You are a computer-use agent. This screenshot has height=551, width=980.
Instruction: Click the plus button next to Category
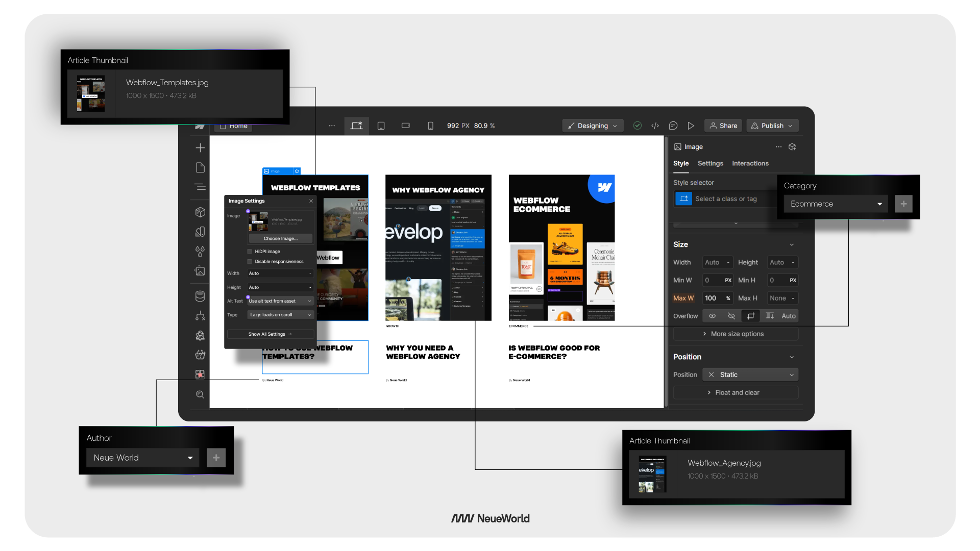[903, 204]
